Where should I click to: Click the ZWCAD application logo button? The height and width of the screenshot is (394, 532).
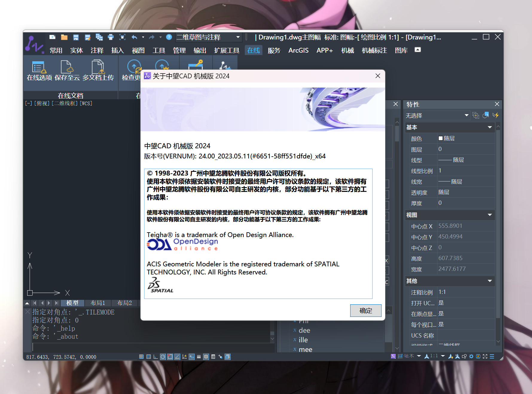tap(34, 44)
